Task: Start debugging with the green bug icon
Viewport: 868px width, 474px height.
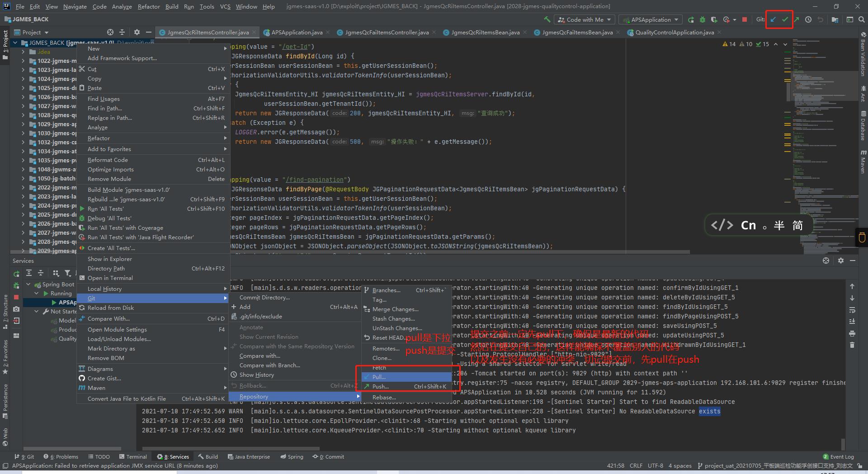Action: pyautogui.click(x=702, y=19)
